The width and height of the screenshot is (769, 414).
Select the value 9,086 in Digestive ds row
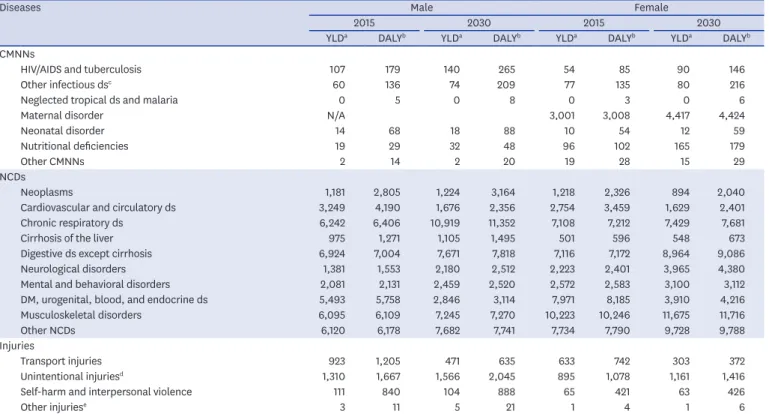pos(732,254)
